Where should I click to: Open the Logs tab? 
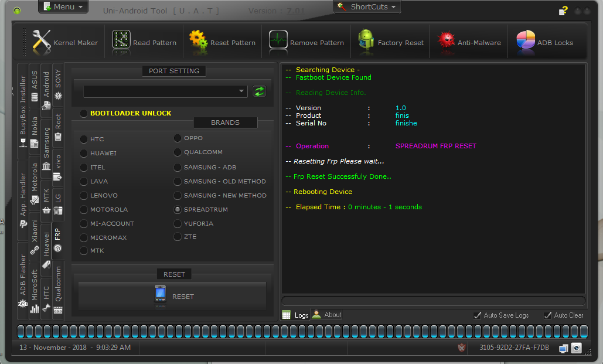[295, 315]
